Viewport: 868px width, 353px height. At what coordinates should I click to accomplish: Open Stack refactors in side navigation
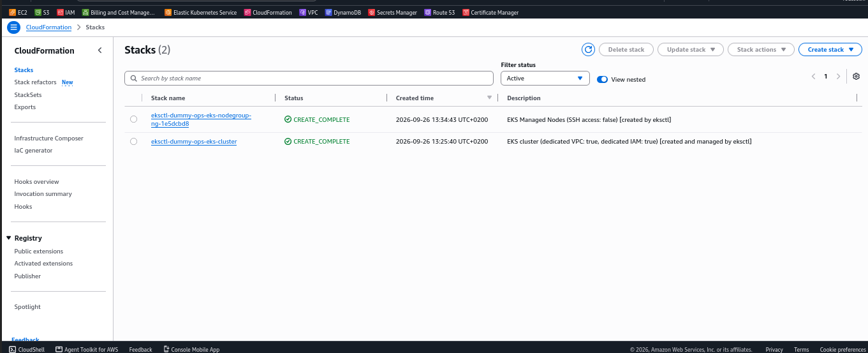coord(35,82)
